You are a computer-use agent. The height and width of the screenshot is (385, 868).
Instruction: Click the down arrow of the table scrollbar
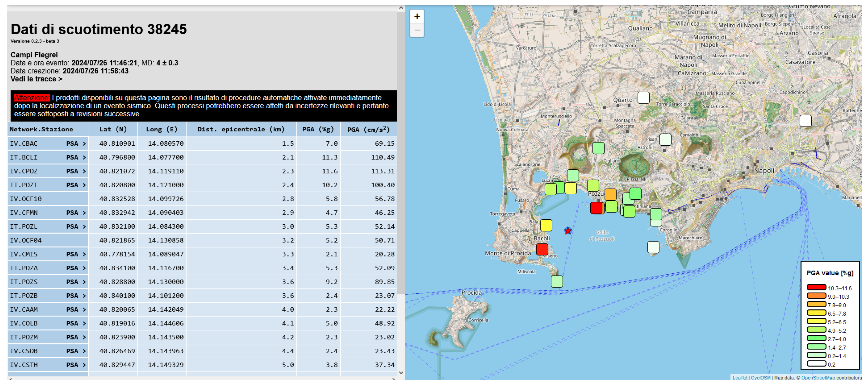pyautogui.click(x=401, y=373)
